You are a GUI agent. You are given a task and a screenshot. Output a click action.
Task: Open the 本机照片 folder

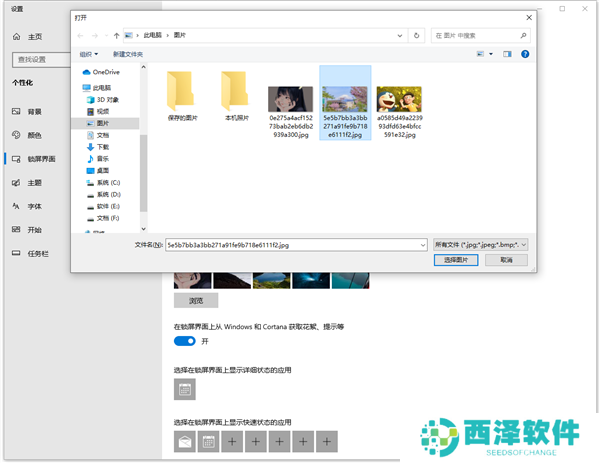[x=237, y=96]
